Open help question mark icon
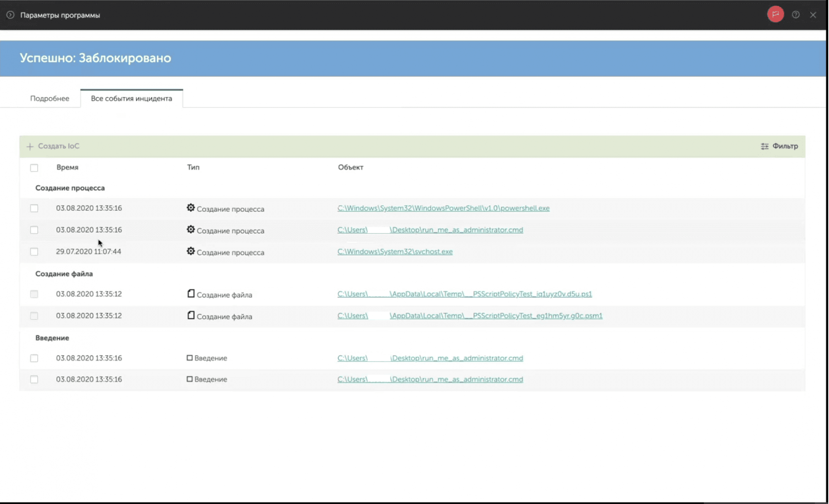The width and height of the screenshot is (829, 504). [x=795, y=15]
